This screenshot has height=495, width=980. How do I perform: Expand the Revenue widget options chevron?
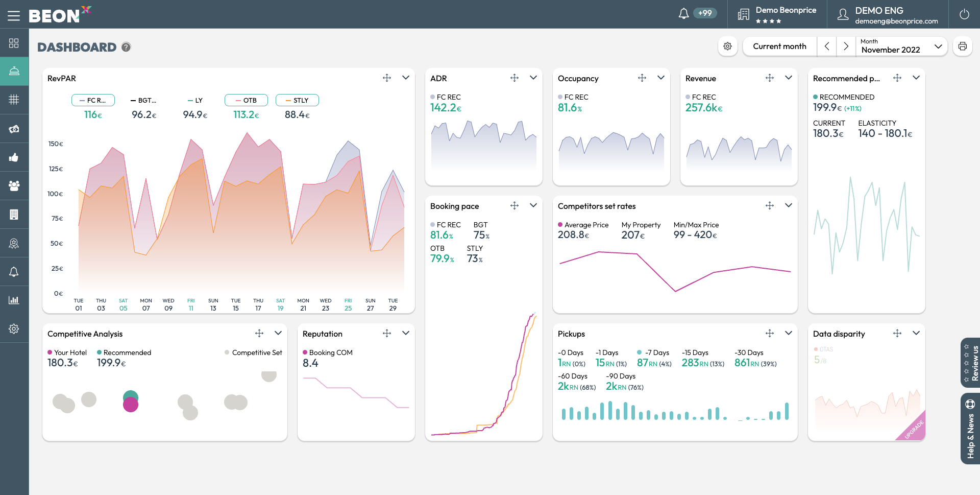click(x=789, y=78)
